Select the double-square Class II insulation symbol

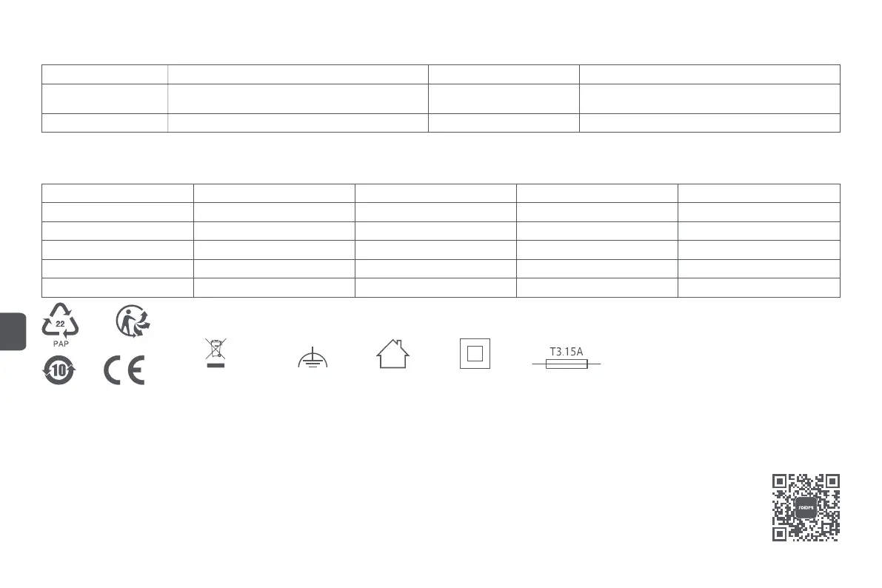point(475,354)
